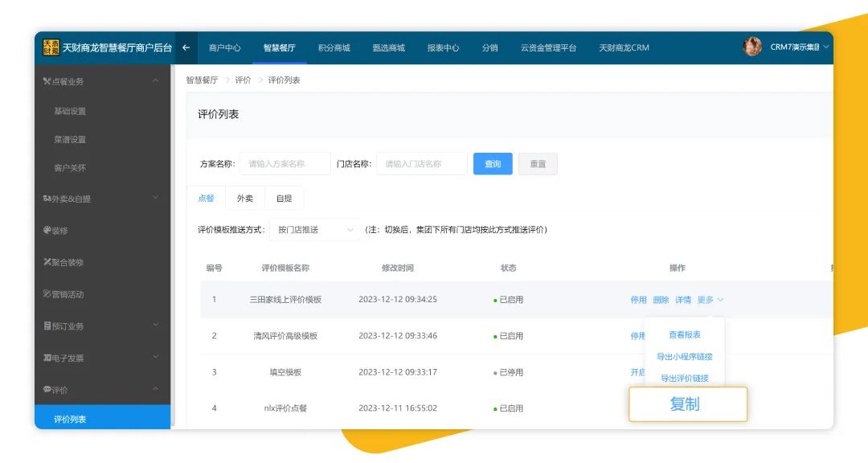Go to 报表中心 in top bar
Viewport: 868px width, 463px height.
(444, 47)
